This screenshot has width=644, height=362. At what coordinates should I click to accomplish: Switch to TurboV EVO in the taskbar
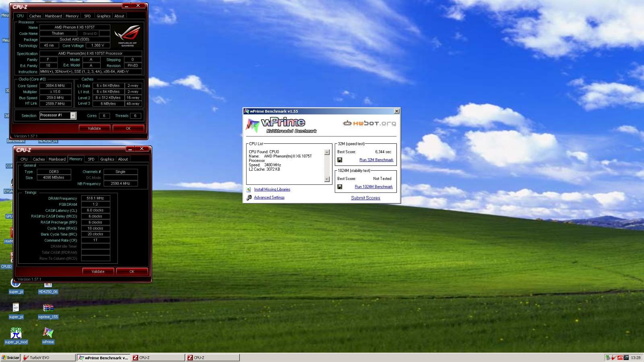coord(48,358)
